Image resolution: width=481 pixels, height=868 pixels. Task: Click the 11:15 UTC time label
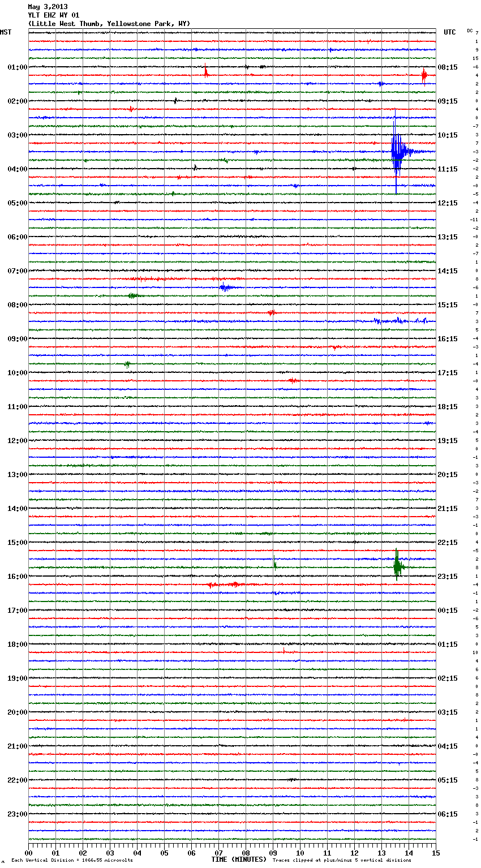(x=448, y=169)
